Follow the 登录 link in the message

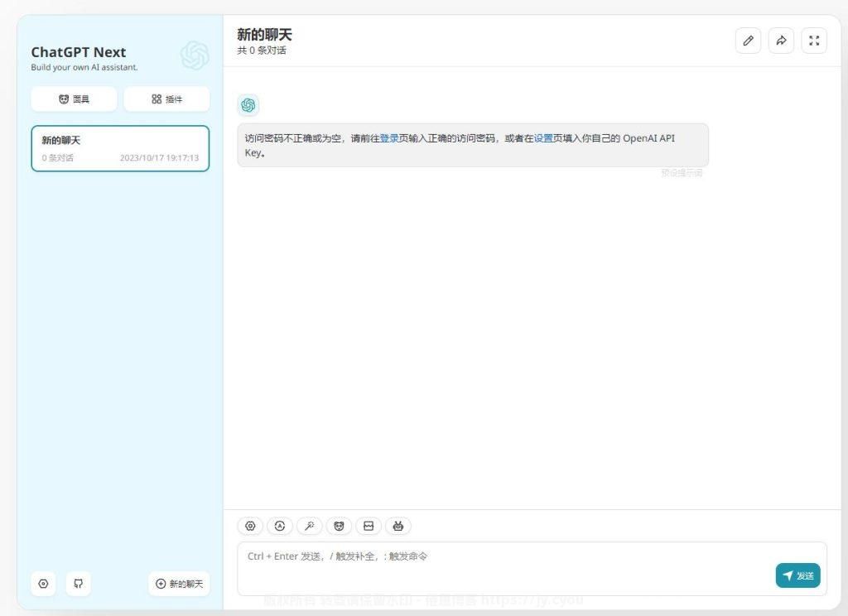[389, 139]
